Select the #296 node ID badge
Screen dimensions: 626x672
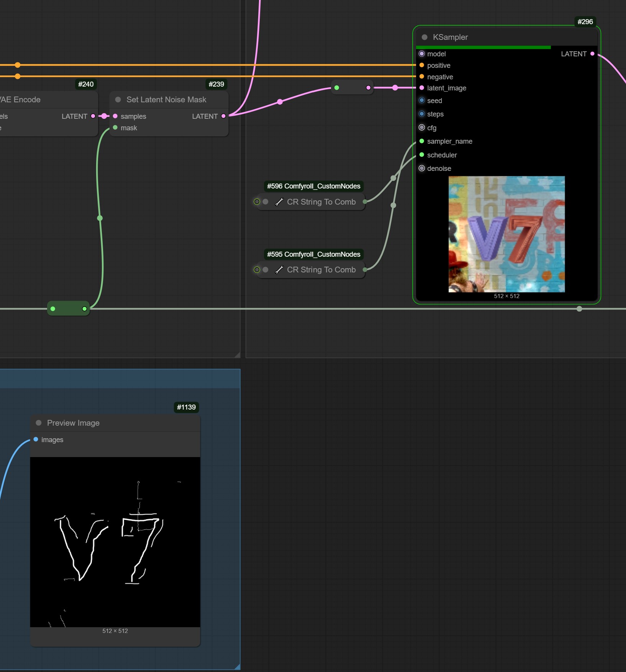[x=585, y=22]
